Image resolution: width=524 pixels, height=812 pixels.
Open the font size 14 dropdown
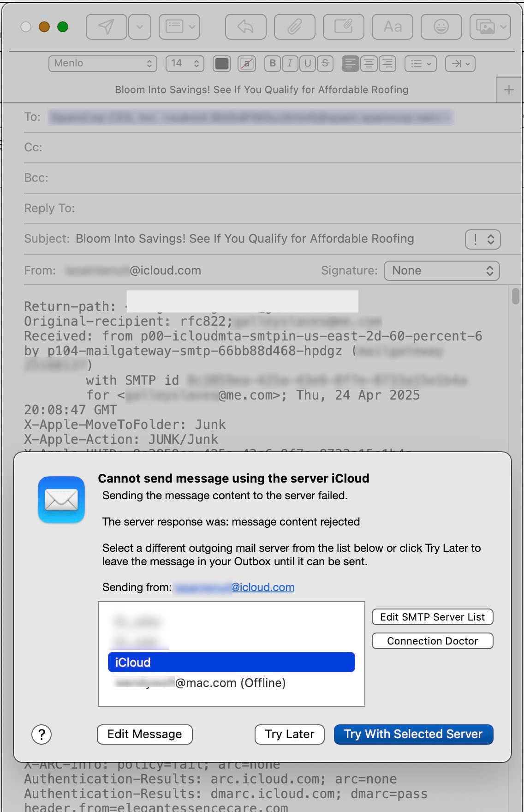click(x=185, y=64)
